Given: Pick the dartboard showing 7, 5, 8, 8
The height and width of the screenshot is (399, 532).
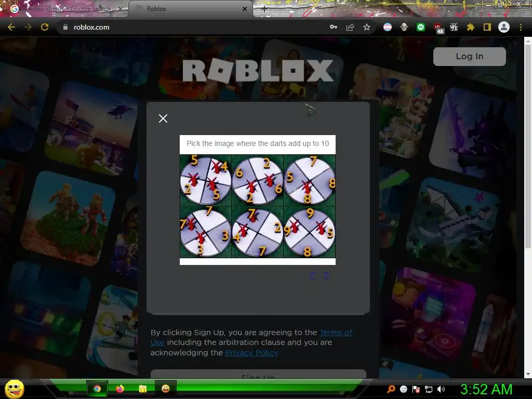Looking at the screenshot, I should coord(310,180).
